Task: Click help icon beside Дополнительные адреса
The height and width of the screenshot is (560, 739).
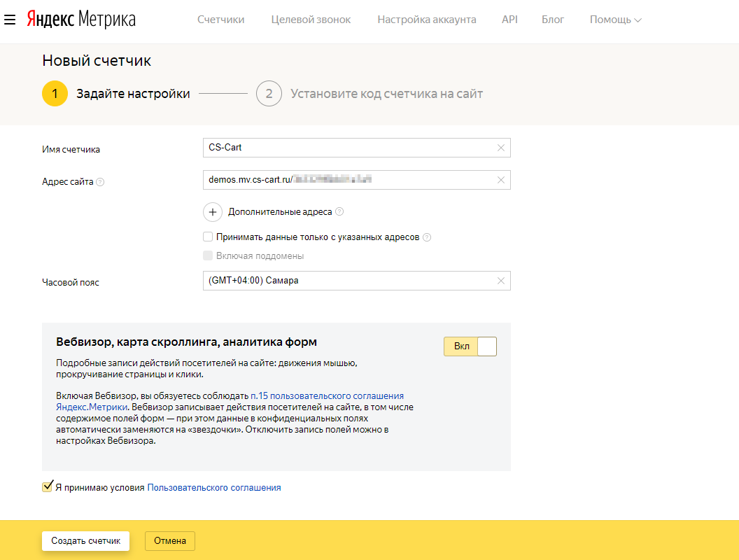Action: tap(339, 211)
